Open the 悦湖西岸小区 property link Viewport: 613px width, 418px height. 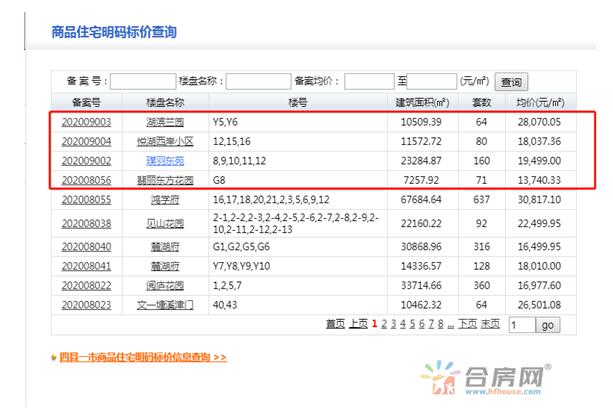(x=165, y=141)
